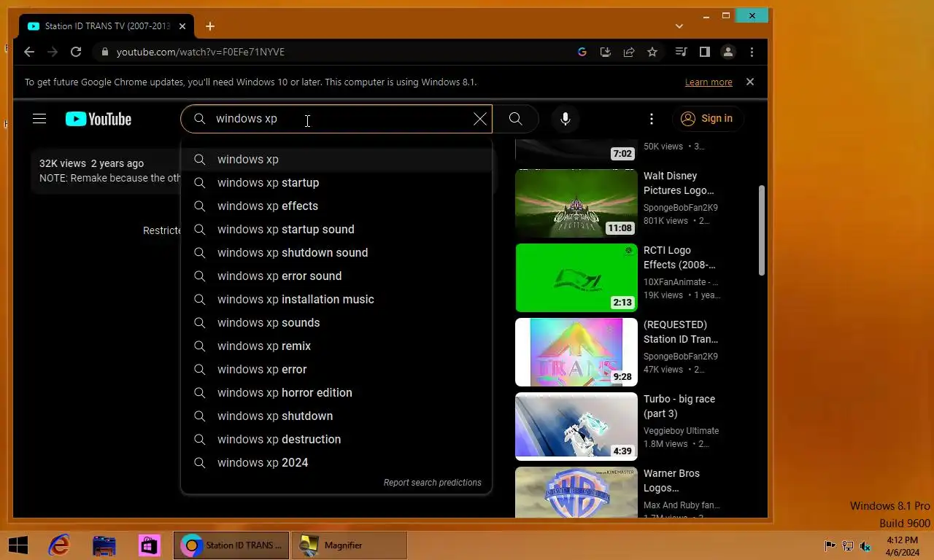Choose suggestion "windows xp error"
934x560 pixels.
click(x=336, y=369)
